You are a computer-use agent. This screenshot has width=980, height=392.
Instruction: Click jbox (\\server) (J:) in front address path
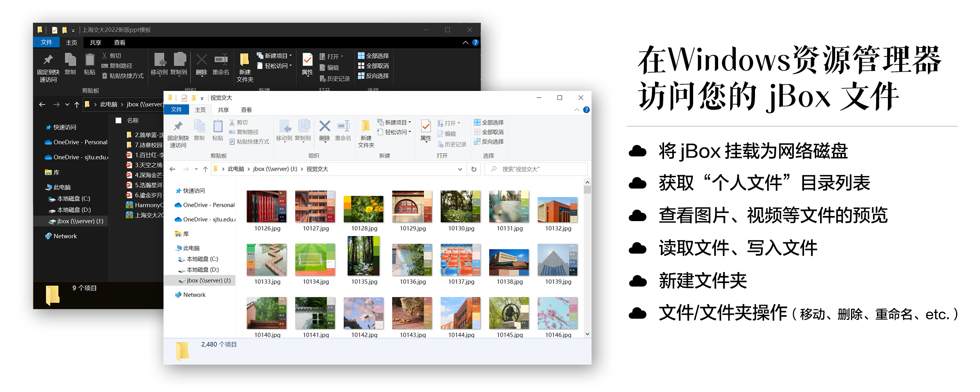[275, 169]
